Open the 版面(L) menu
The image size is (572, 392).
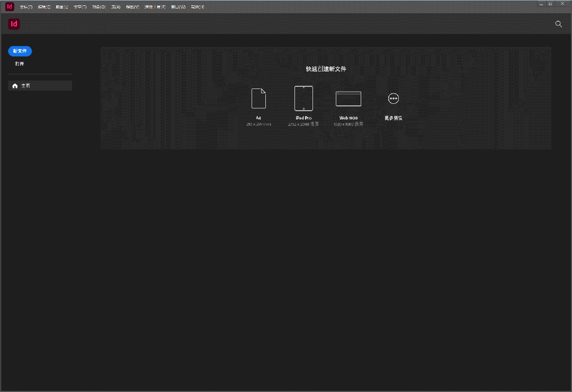(62, 7)
